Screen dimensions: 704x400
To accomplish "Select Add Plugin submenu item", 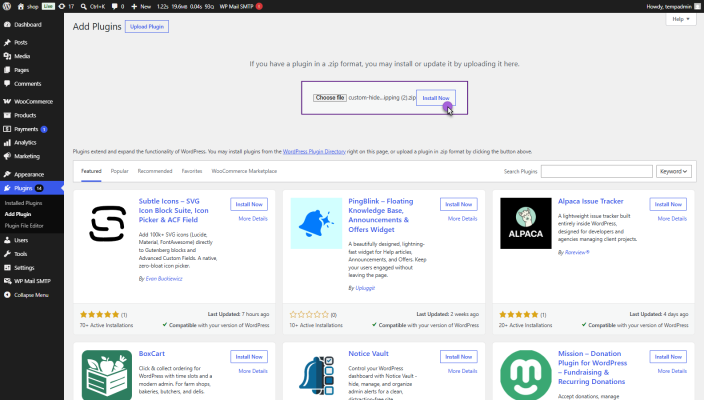I will pos(18,214).
